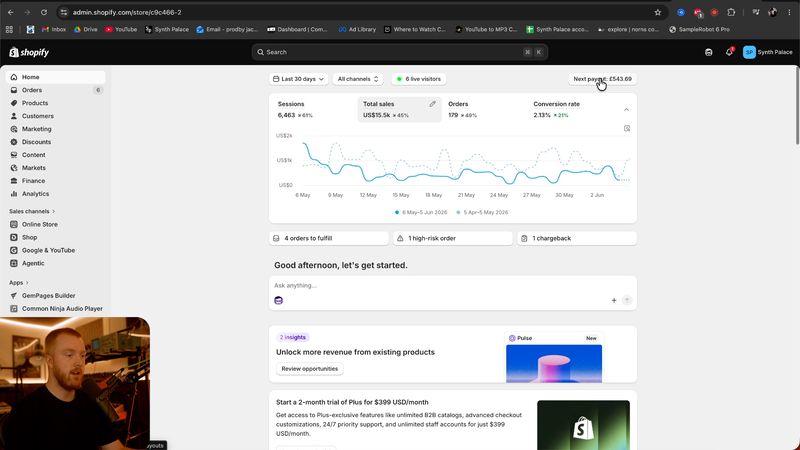Viewport: 800px width, 450px height.
Task: Open Orders in the sidebar
Action: point(56,90)
